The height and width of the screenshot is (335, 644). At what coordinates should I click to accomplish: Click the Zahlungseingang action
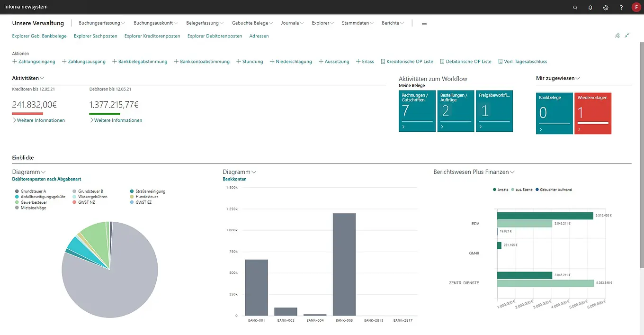tap(34, 62)
